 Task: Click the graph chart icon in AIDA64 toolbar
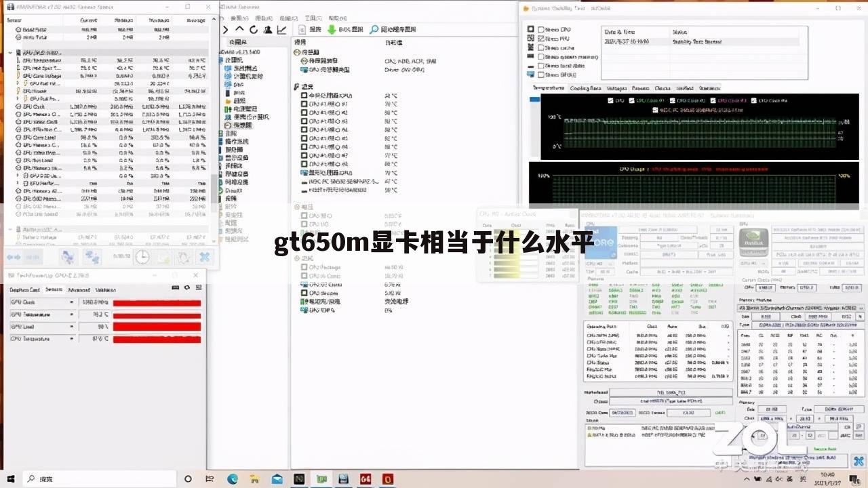point(281,30)
